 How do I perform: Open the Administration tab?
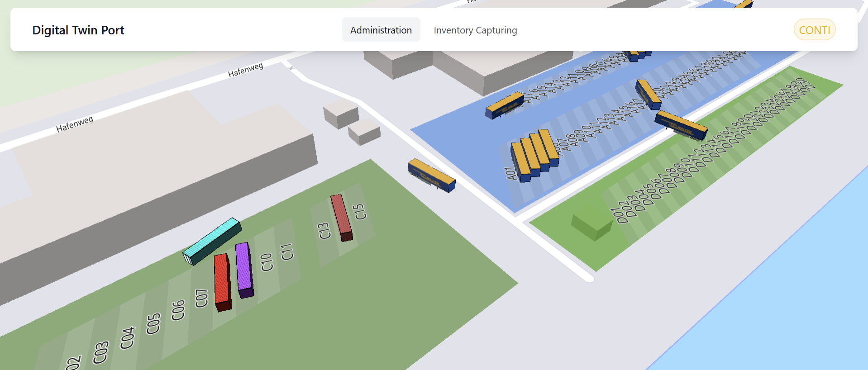[x=381, y=30]
